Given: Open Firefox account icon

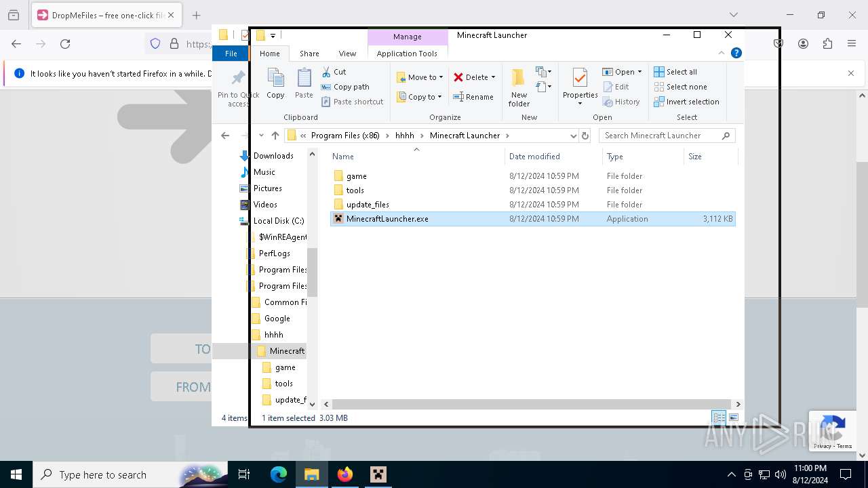Looking at the screenshot, I should pyautogui.click(x=803, y=43).
